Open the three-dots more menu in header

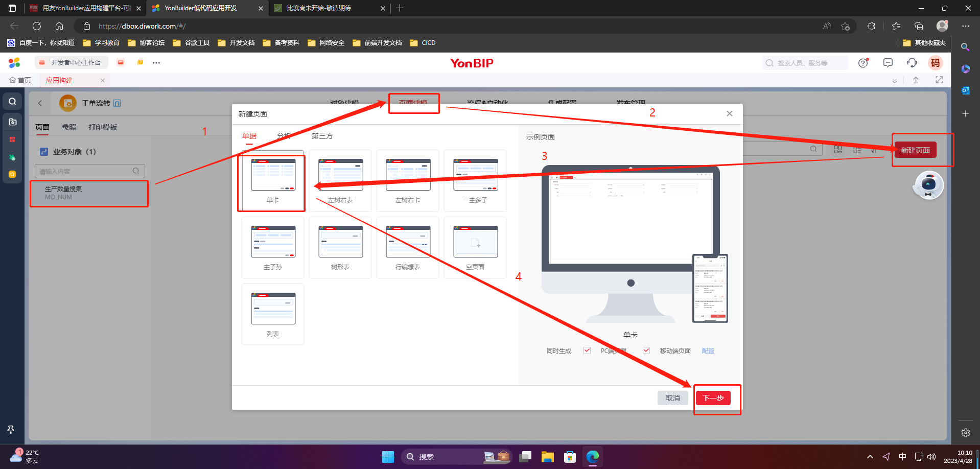[156, 63]
